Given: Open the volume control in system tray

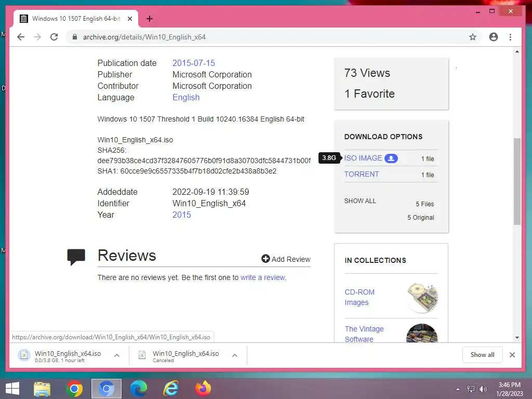Looking at the screenshot, I should [483, 389].
